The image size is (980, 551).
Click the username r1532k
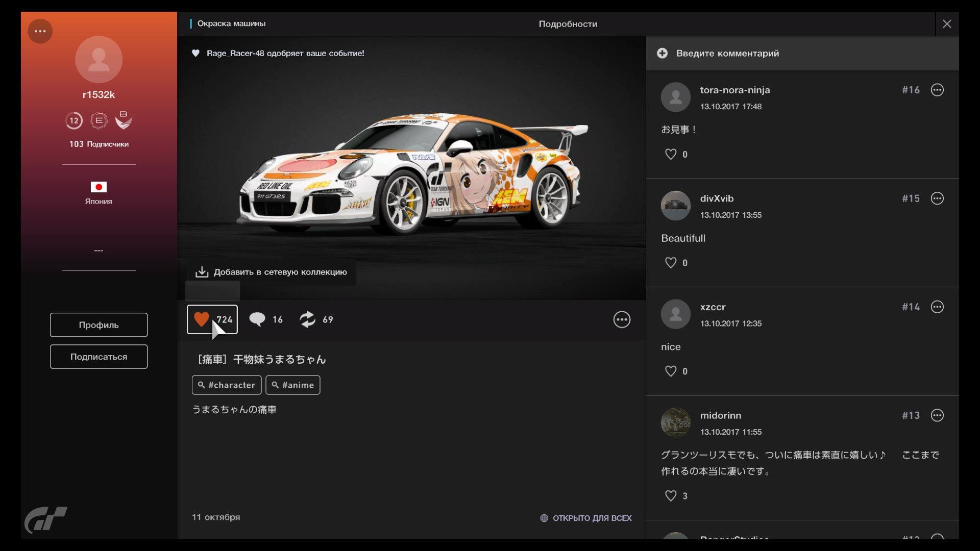click(x=99, y=94)
